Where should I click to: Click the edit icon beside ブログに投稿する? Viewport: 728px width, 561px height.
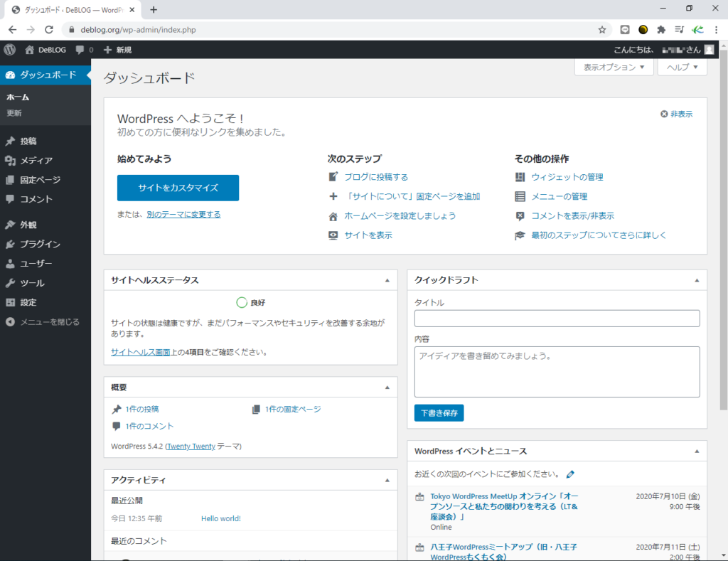333,177
